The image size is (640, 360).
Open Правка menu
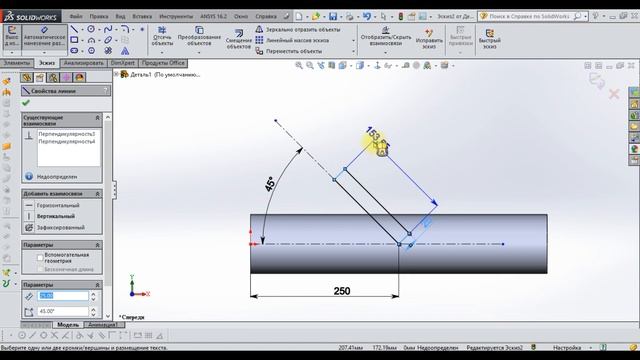pyautogui.click(x=99, y=16)
